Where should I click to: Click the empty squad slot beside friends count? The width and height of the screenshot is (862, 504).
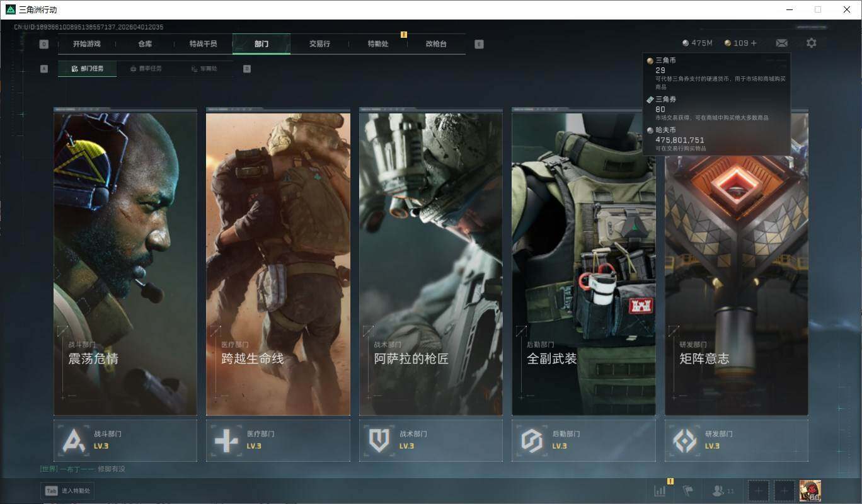759,491
